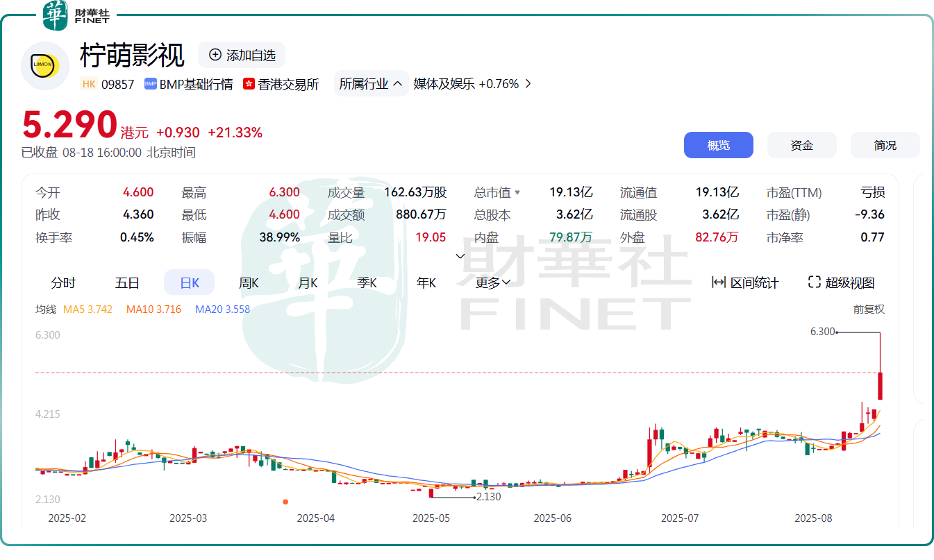Select the 五日 five-day chart
This screenshot has width=934, height=560.
tap(127, 282)
